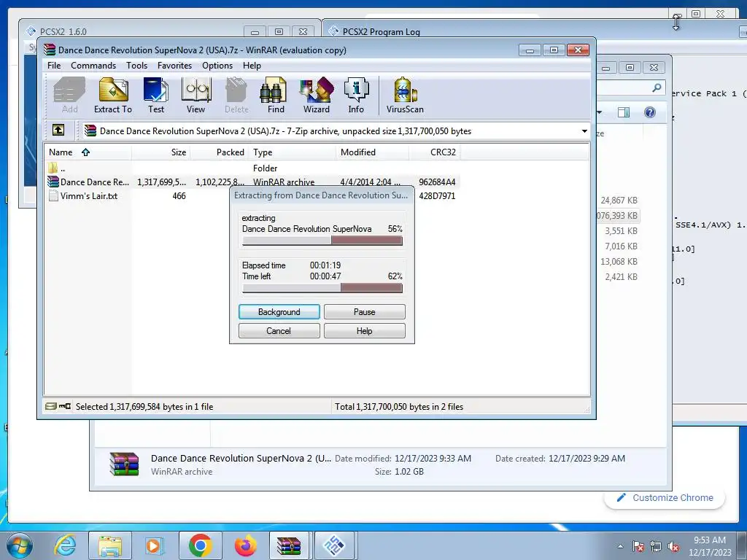Open the Options menu
The height and width of the screenshot is (560, 747).
click(217, 65)
